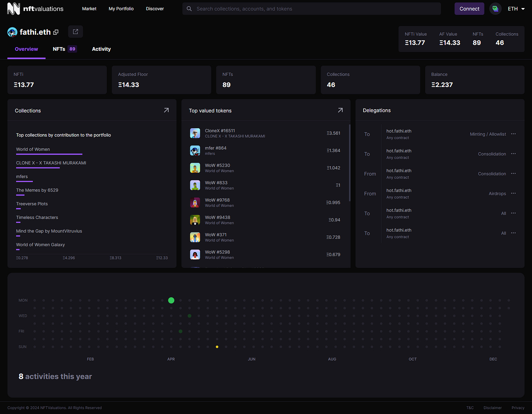
Task: Click WoW #9438 token thumbnail
Action: [x=195, y=220]
